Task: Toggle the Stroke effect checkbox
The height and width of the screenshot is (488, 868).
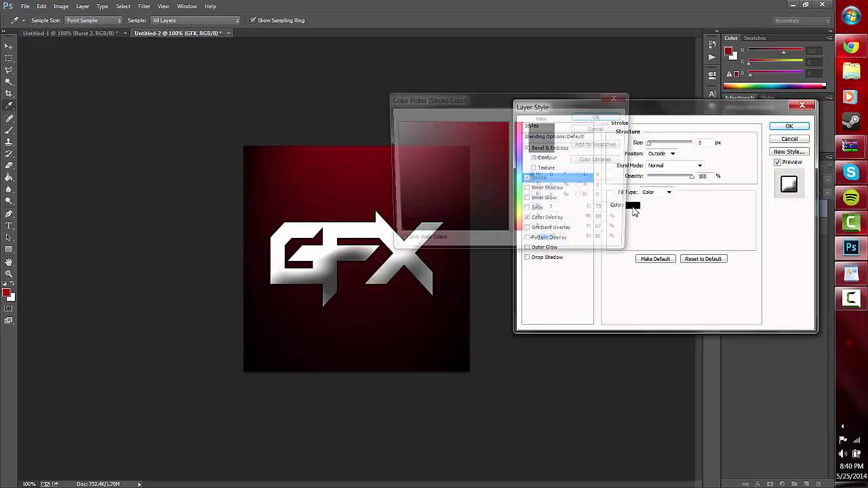Action: pos(527,178)
